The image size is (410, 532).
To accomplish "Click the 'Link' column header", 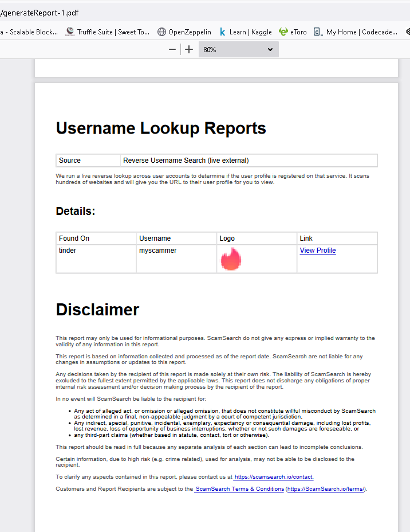I will 337,238.
